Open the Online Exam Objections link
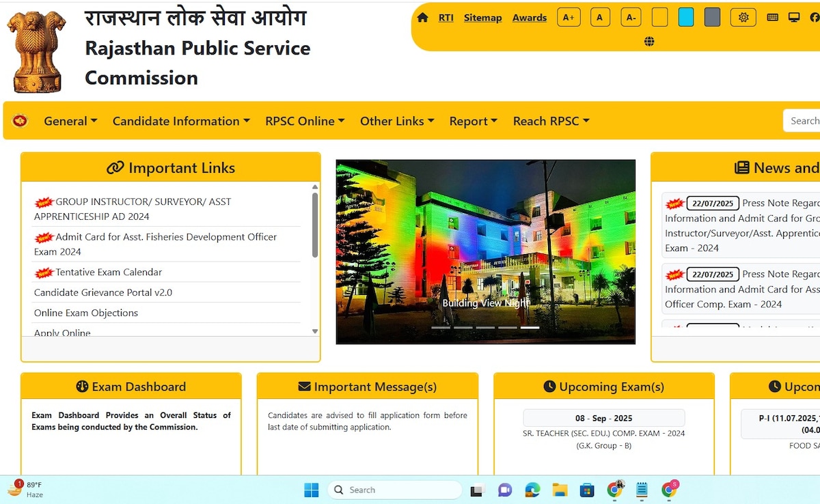The width and height of the screenshot is (820, 504). (x=86, y=313)
